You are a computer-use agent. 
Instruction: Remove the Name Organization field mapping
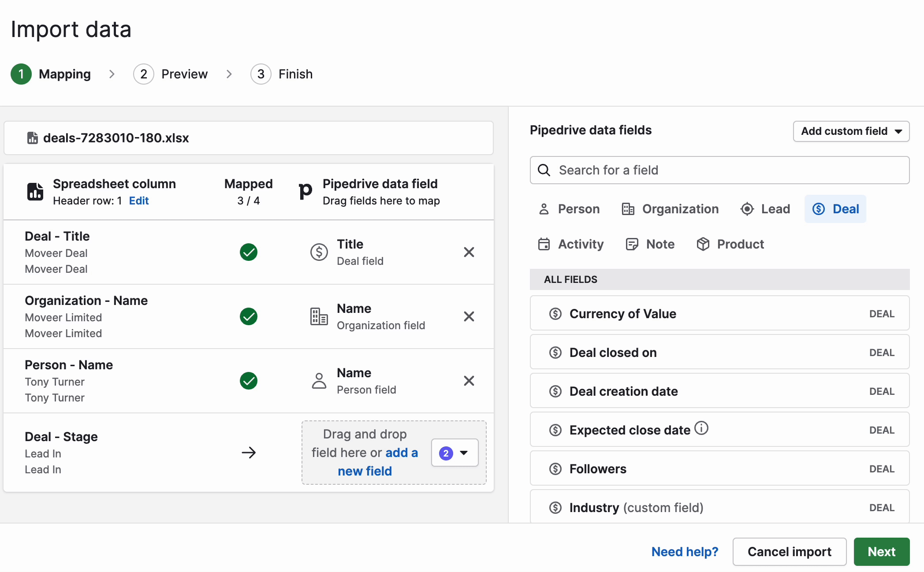pos(469,316)
